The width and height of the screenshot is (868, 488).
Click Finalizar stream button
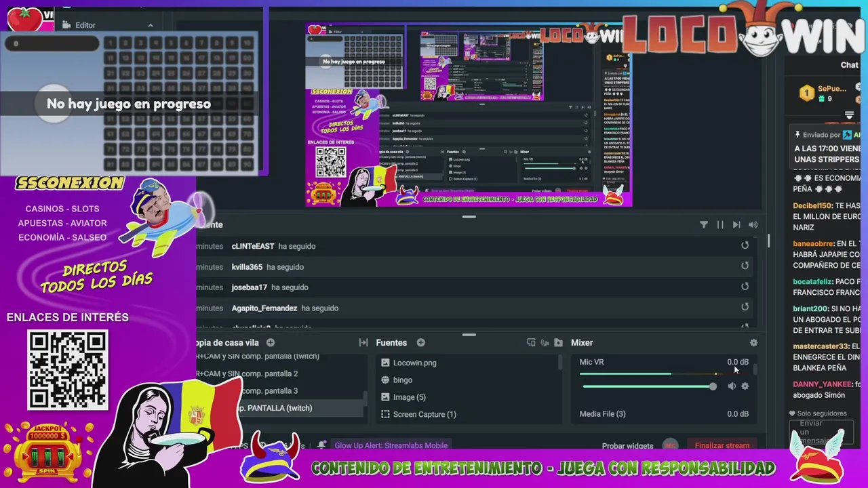pos(722,445)
